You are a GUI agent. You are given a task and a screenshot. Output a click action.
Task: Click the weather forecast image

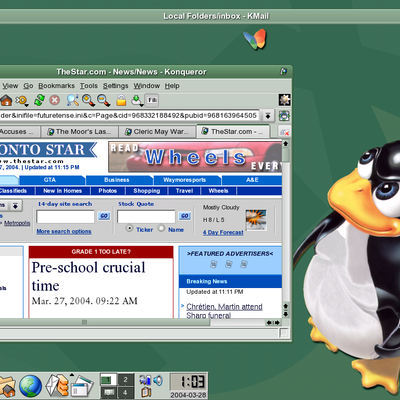point(256,220)
